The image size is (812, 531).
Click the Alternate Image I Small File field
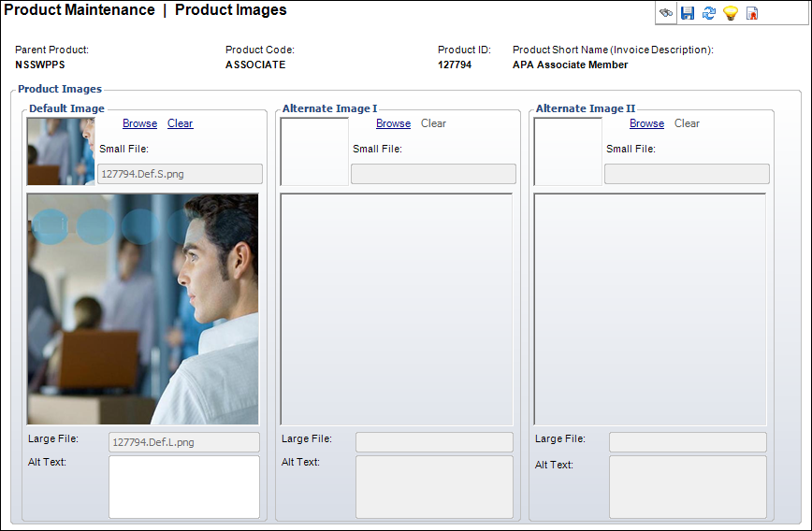(x=433, y=174)
